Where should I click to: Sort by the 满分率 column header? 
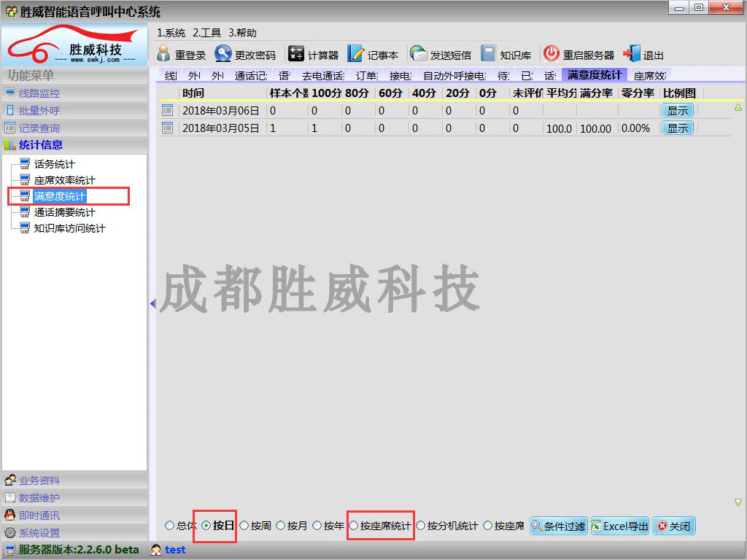[x=597, y=93]
